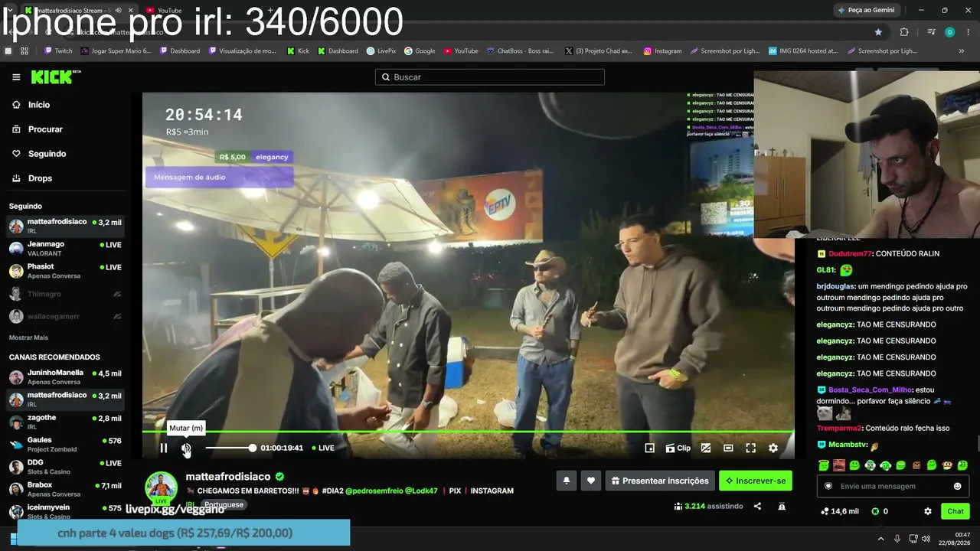Open the video player settings gear

click(x=773, y=448)
